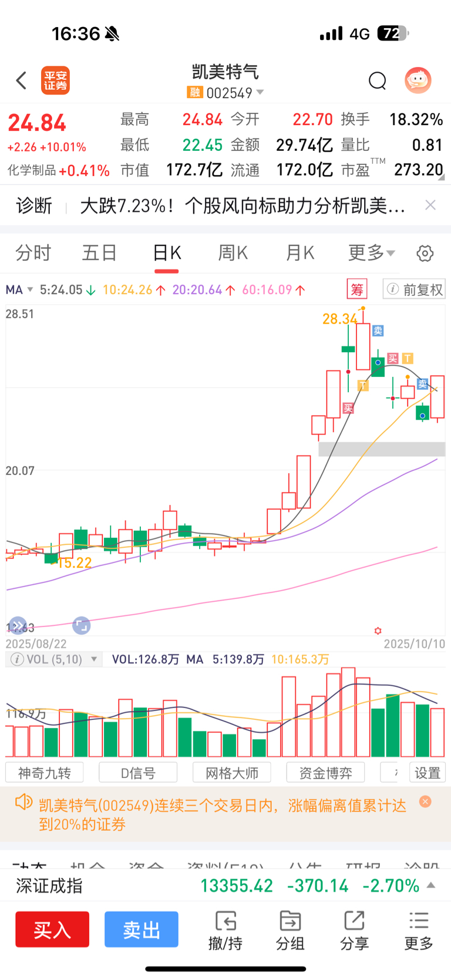Viewport: 451px width, 980px height.
Task: Toggle the red 筹 chip distribution button
Action: (x=357, y=289)
